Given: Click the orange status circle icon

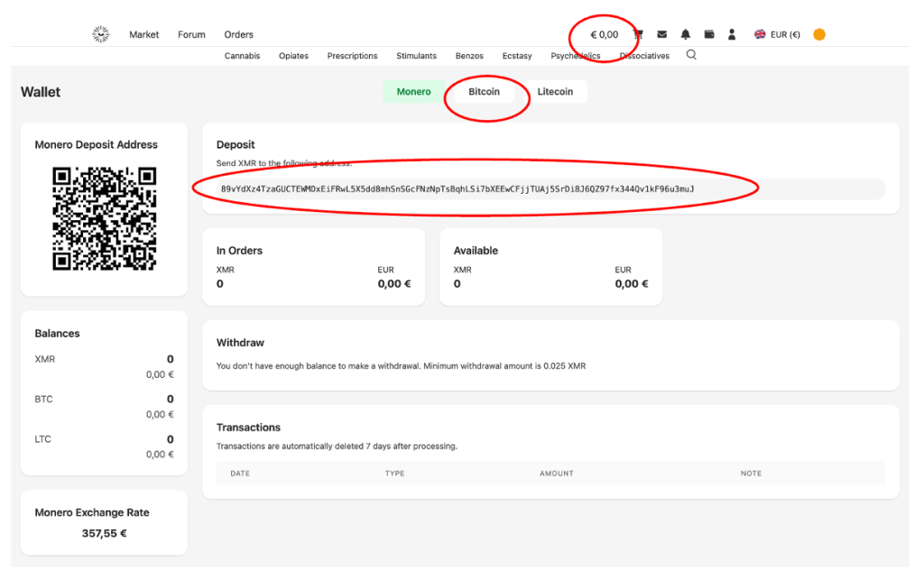Looking at the screenshot, I should tap(819, 34).
